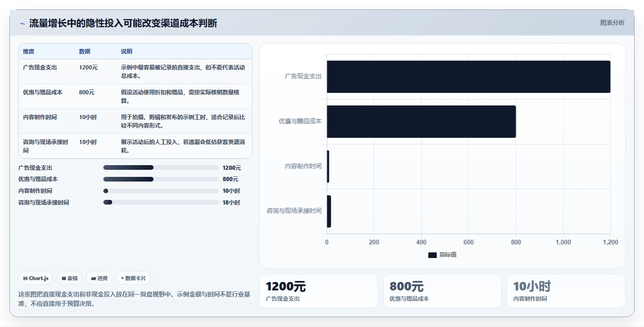
Task: Click the 广告现金支出 chart axis label
Action: [303, 76]
